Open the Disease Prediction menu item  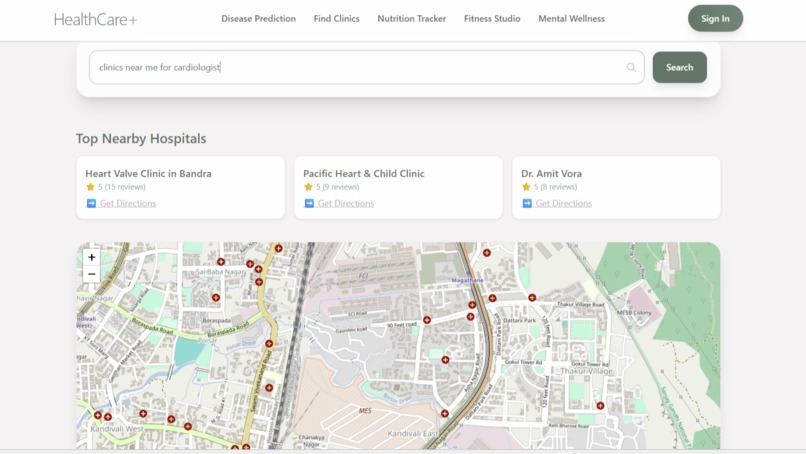259,19
